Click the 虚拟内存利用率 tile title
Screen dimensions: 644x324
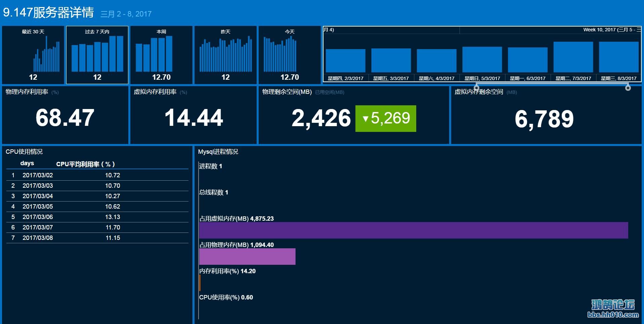coord(155,92)
